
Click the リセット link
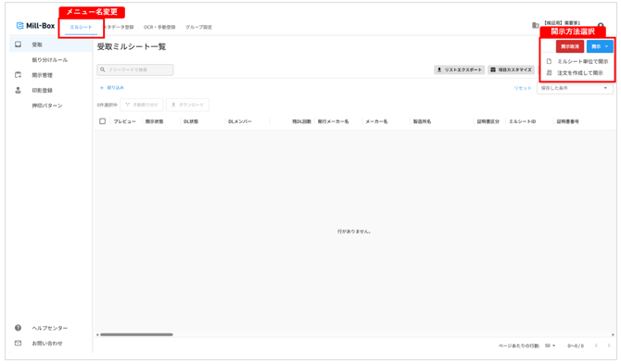tap(523, 88)
